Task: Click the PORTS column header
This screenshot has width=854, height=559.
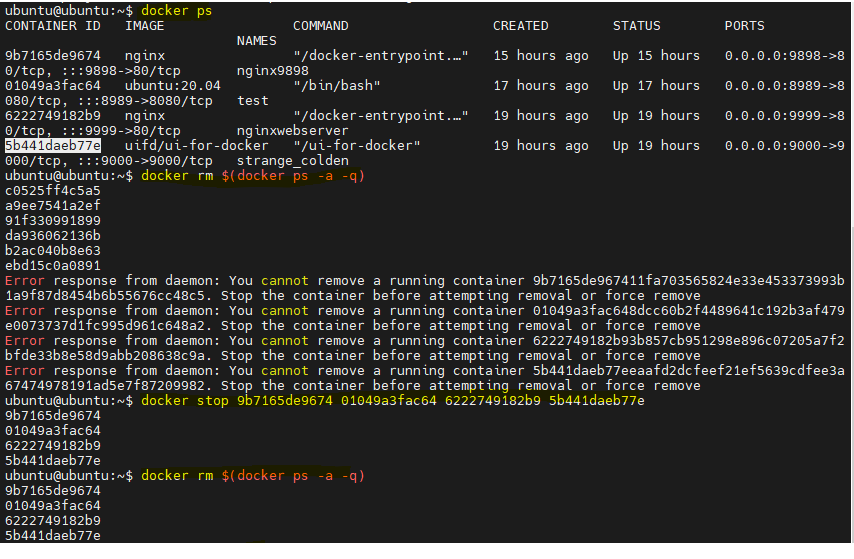Action: [x=745, y=26]
